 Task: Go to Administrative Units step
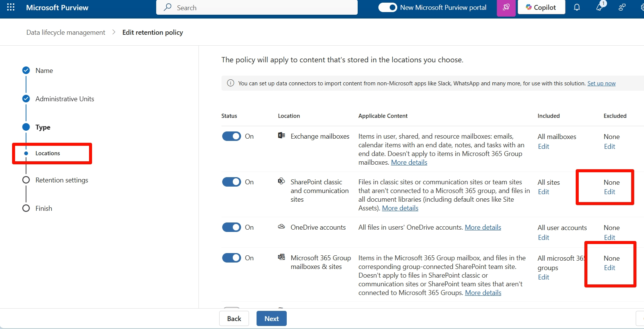click(x=65, y=99)
